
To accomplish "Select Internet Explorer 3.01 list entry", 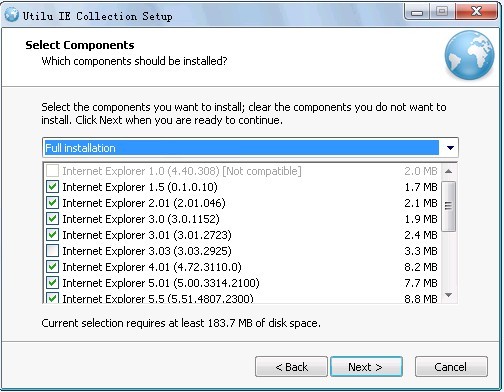I will pyautogui.click(x=242, y=235).
